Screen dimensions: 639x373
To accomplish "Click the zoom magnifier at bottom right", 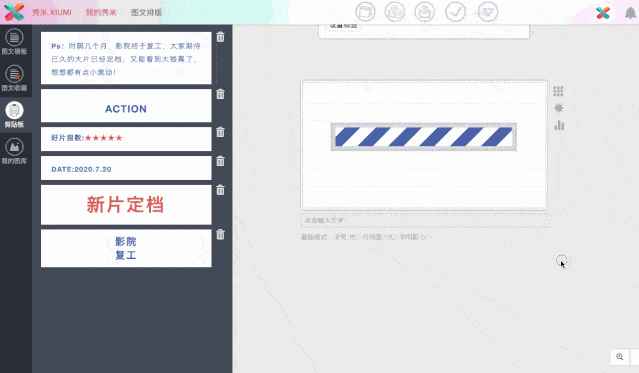I will coord(619,357).
